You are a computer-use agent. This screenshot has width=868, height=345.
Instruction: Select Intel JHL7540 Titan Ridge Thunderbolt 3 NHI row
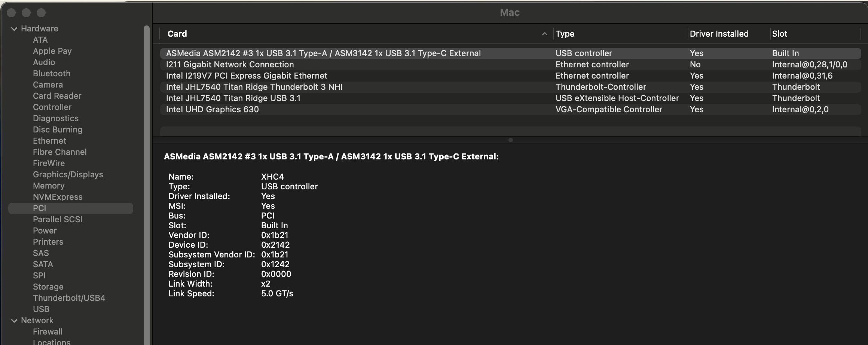point(510,87)
